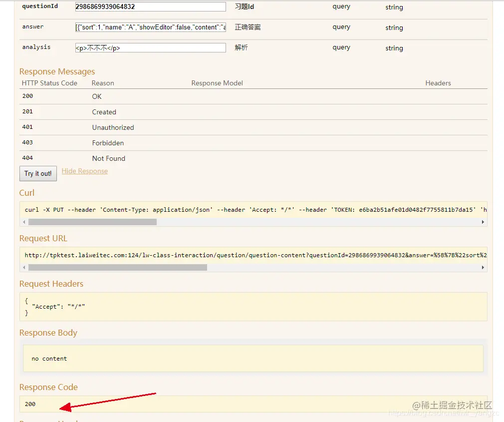This screenshot has height=422, width=504.
Task: Click the Try it out! button
Action: [x=38, y=173]
